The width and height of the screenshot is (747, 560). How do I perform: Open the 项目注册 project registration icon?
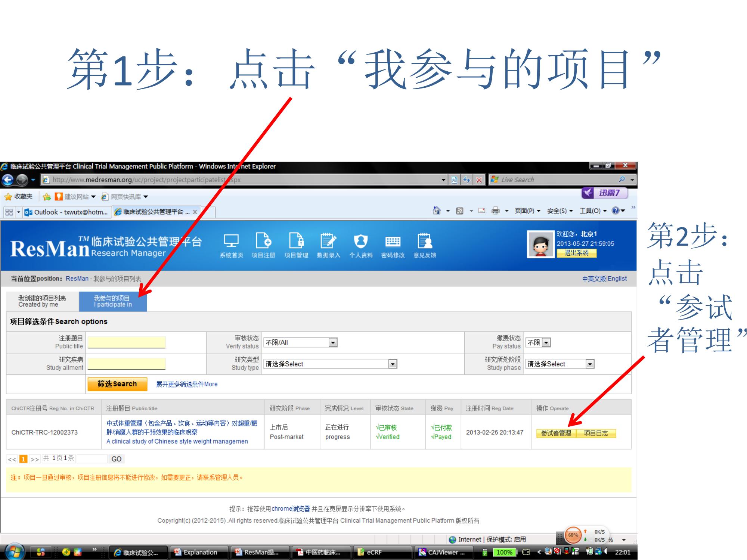tap(263, 245)
